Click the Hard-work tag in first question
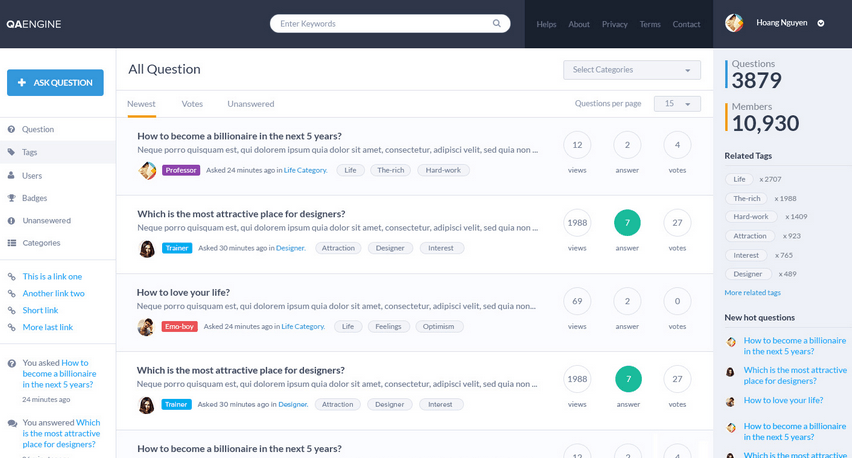Image resolution: width=852 pixels, height=458 pixels. (x=443, y=170)
